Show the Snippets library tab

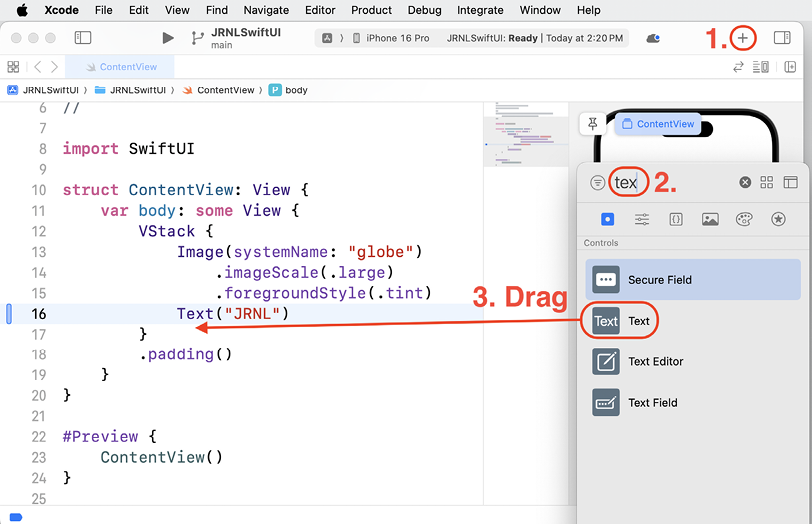click(x=676, y=219)
